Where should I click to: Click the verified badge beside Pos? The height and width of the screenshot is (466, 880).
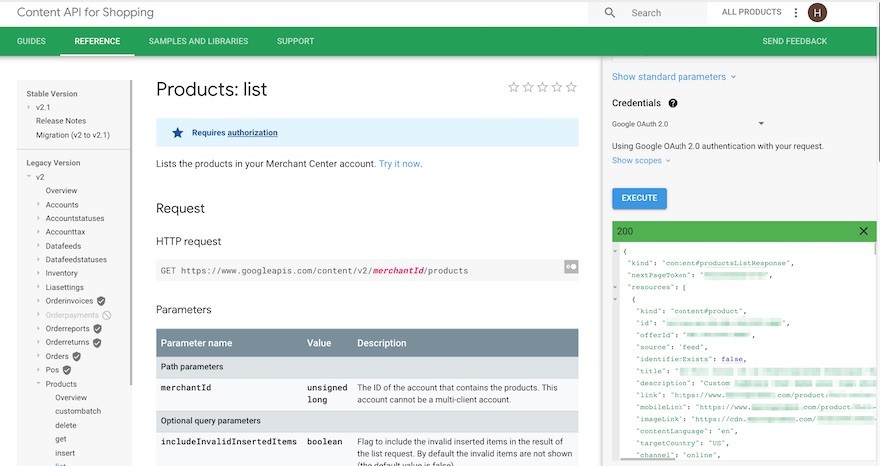point(67,370)
